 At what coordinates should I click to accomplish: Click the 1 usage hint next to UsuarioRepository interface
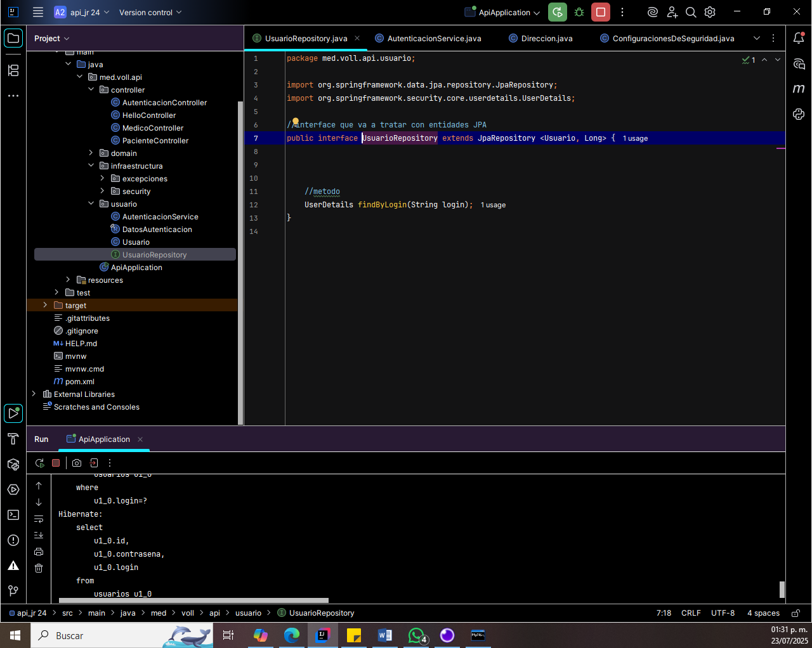point(635,138)
